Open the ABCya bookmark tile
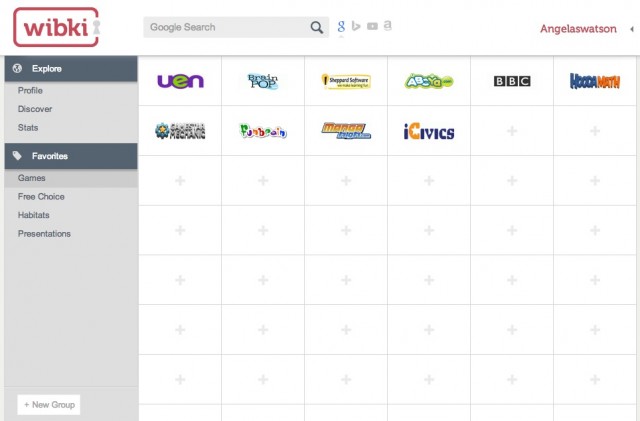The height and width of the screenshot is (421, 640). coord(429,81)
